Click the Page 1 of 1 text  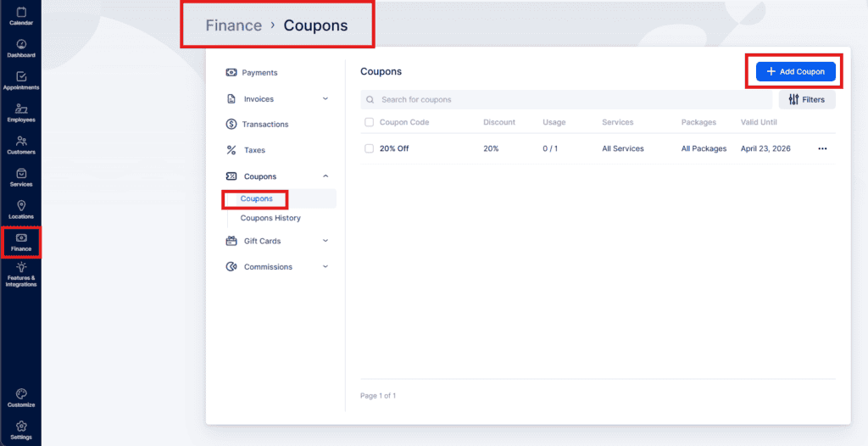(x=378, y=396)
